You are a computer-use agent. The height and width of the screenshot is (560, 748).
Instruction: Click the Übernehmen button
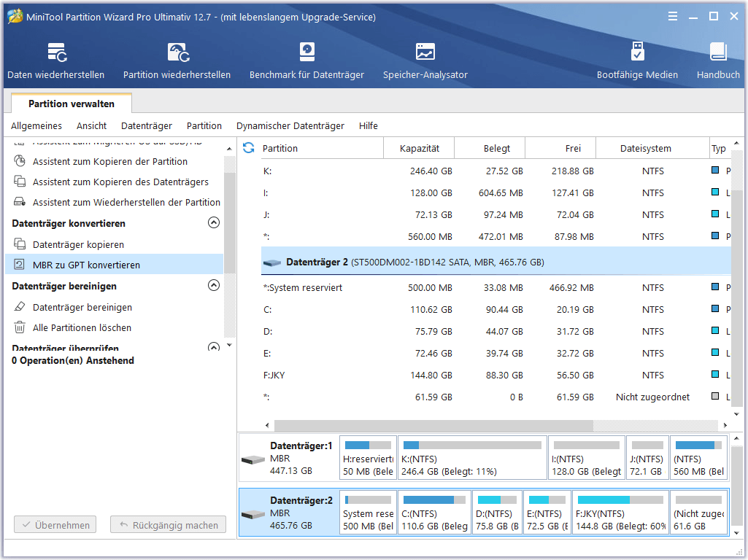point(56,525)
